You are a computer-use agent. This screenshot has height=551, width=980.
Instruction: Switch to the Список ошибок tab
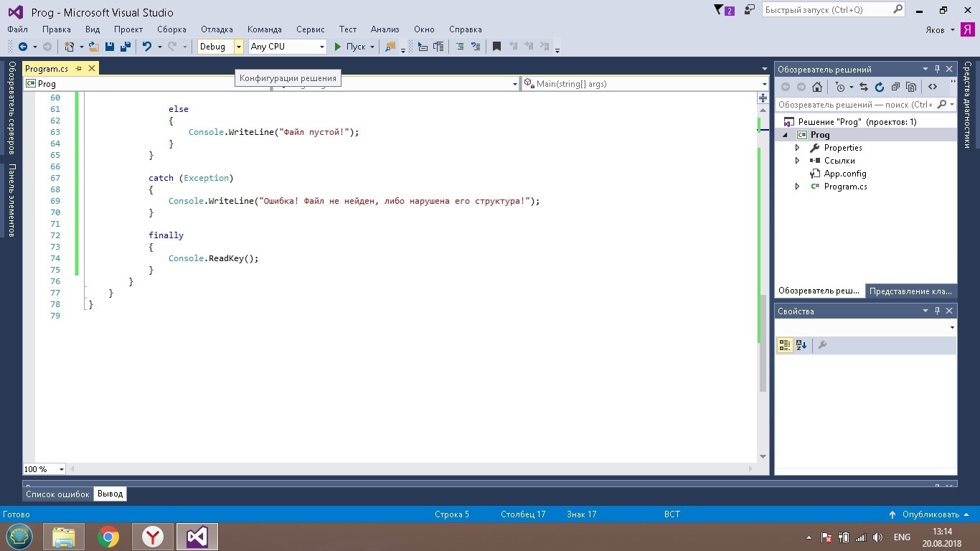tap(58, 494)
